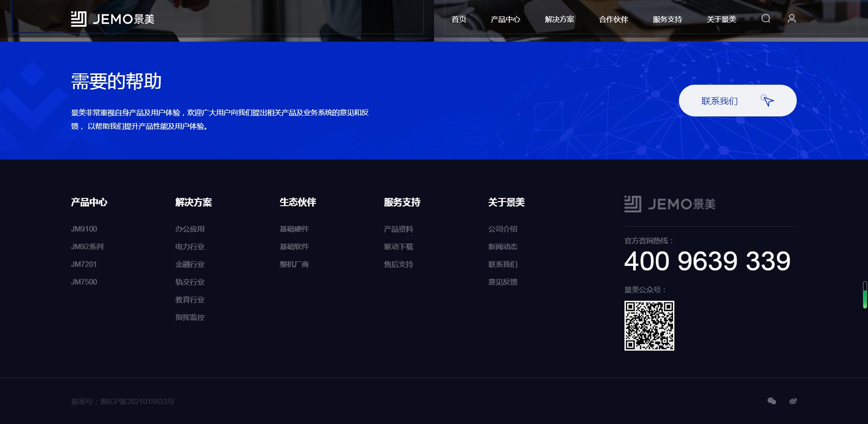
Task: Open the JM9100 product link
Action: pos(84,229)
